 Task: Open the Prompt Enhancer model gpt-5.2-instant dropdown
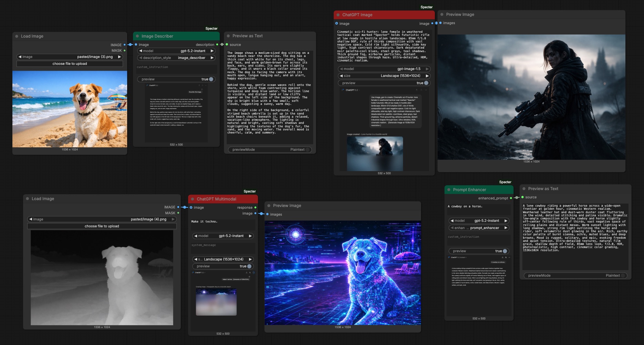point(479,221)
